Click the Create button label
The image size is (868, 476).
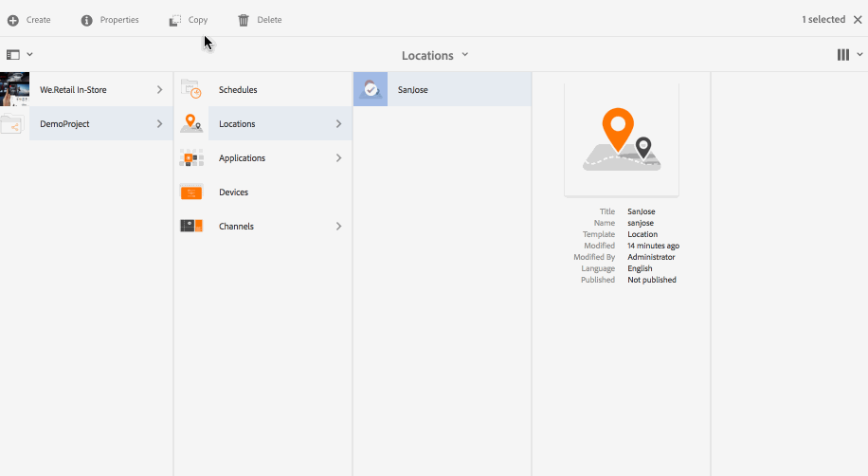[x=38, y=20]
